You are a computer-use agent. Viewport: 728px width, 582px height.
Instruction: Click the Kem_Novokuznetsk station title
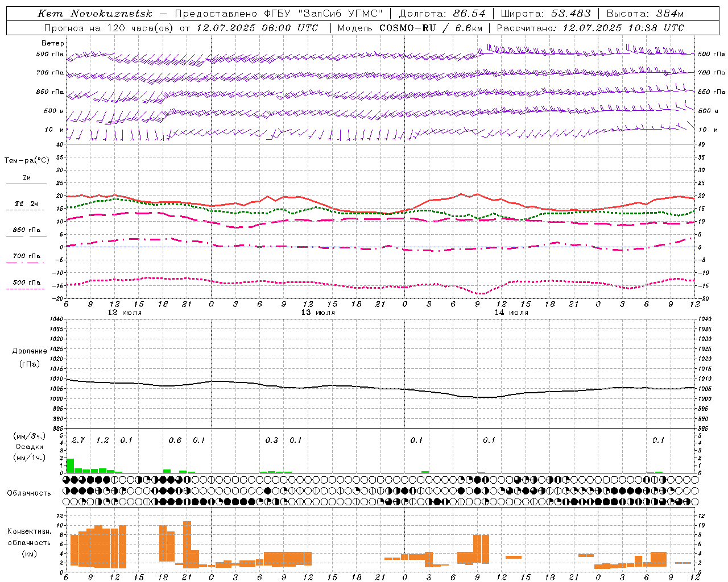pos(95,14)
